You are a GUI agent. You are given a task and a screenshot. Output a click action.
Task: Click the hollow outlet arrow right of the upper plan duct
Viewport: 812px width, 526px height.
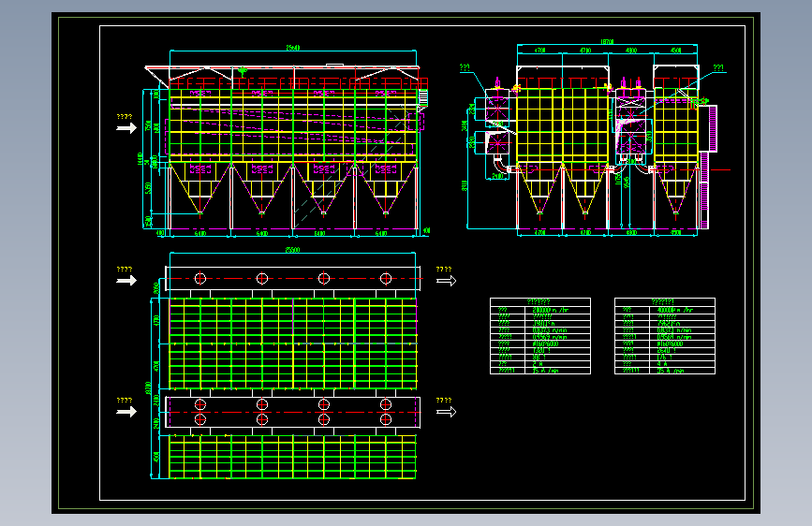[447, 281]
